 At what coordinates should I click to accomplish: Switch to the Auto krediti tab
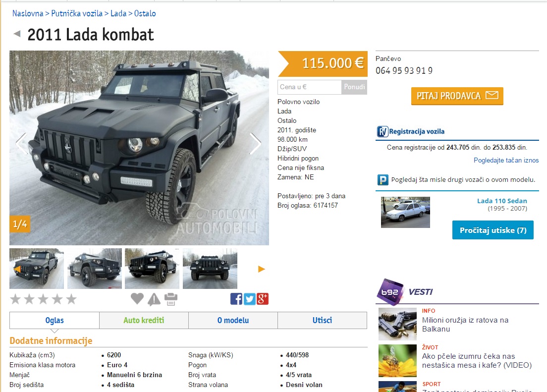click(x=144, y=321)
